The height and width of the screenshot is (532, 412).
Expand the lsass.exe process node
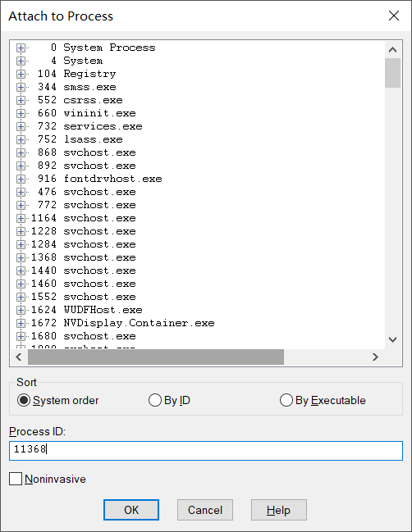(x=21, y=139)
